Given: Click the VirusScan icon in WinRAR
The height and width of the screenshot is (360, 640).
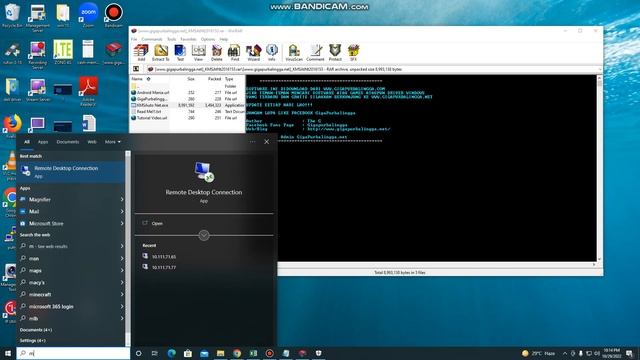Looking at the screenshot, I should point(294,53).
